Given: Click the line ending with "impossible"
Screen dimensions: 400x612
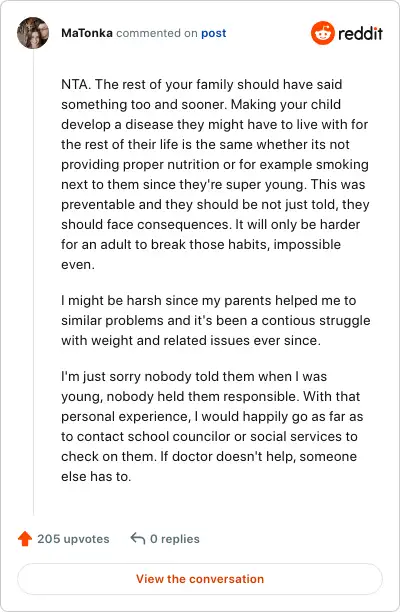Looking at the screenshot, I should point(201,245).
